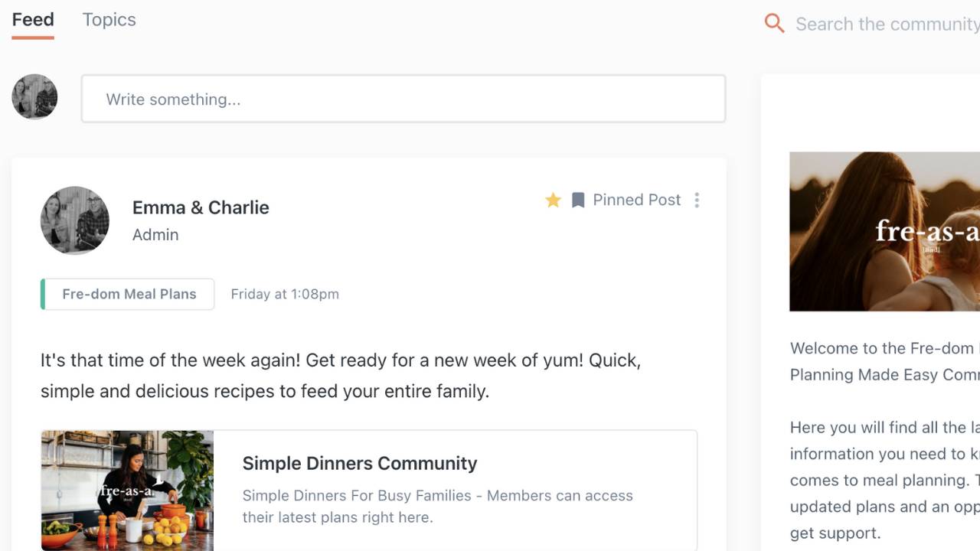Click the yellow star icon on post

(553, 201)
